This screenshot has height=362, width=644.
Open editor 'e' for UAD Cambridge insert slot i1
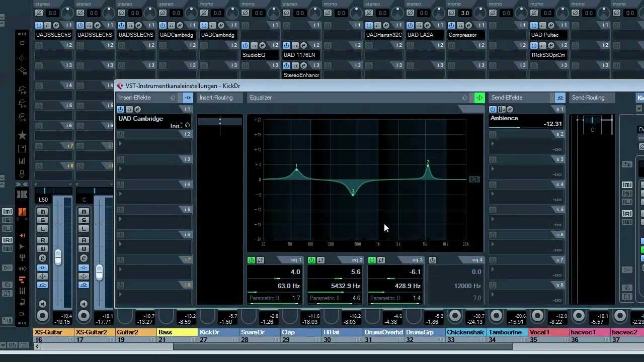click(x=137, y=109)
